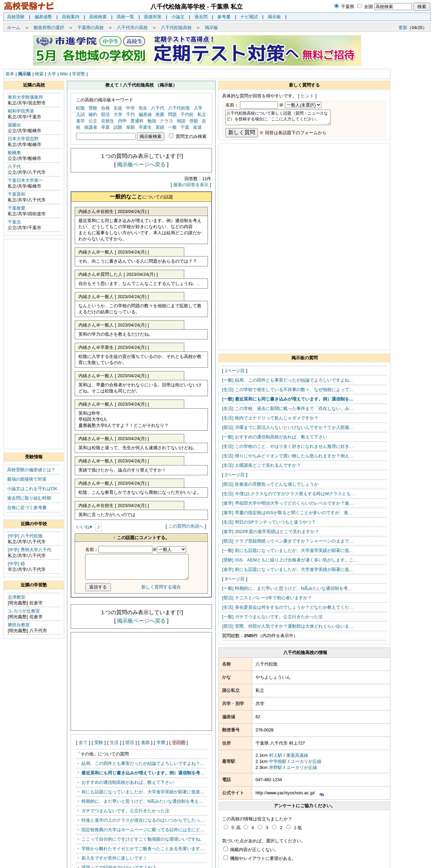Rate the page 2 in survey
Image resolution: width=434 pixels, height=868 pixels.
pyautogui.click(x=274, y=827)
